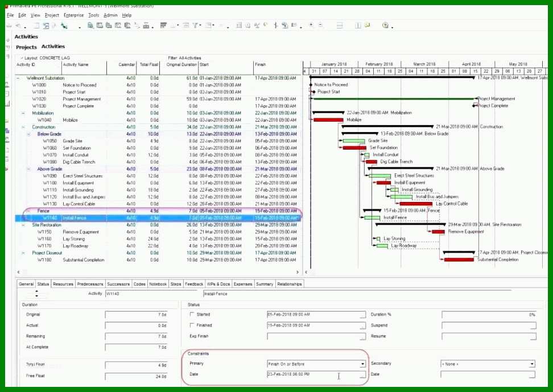Click the Original duration input field

click(136, 315)
